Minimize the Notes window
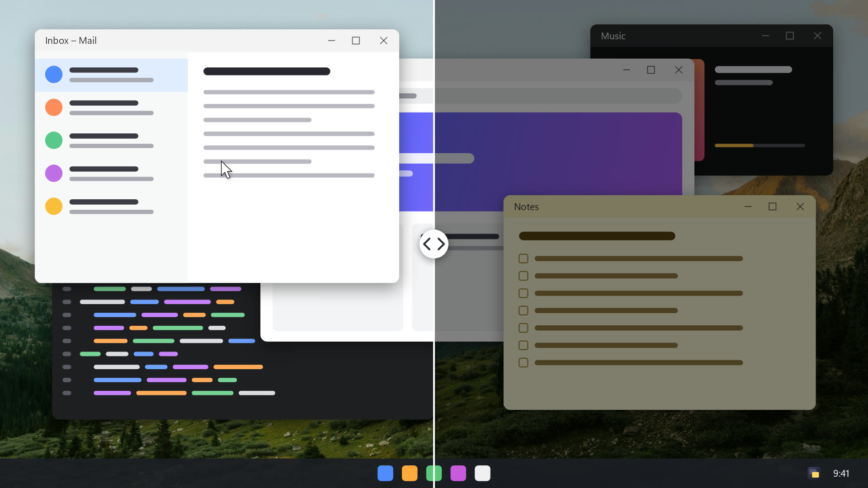The image size is (868, 488). click(748, 206)
